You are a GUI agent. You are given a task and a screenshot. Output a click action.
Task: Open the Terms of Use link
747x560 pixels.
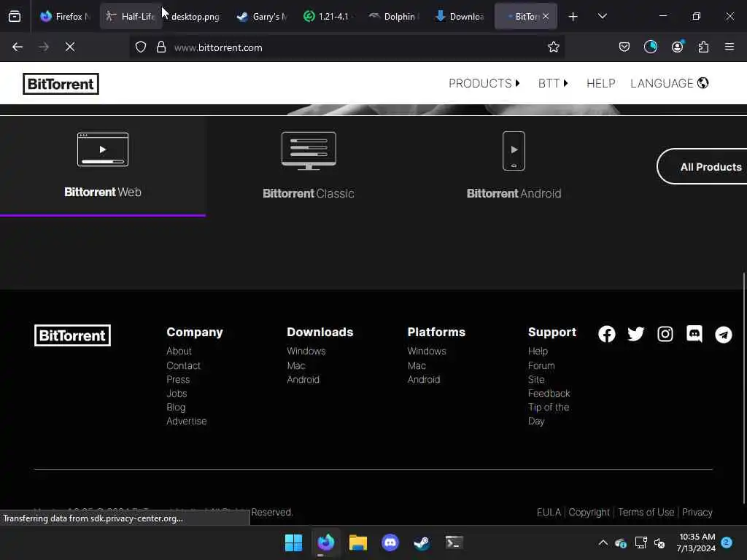coord(646,512)
